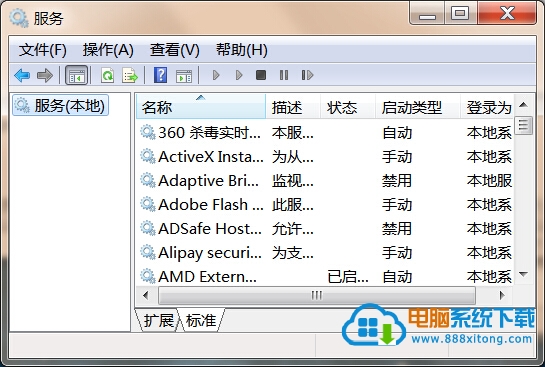The width and height of the screenshot is (545, 367).
Task: Open the Help question-mark icon
Action: 160,75
